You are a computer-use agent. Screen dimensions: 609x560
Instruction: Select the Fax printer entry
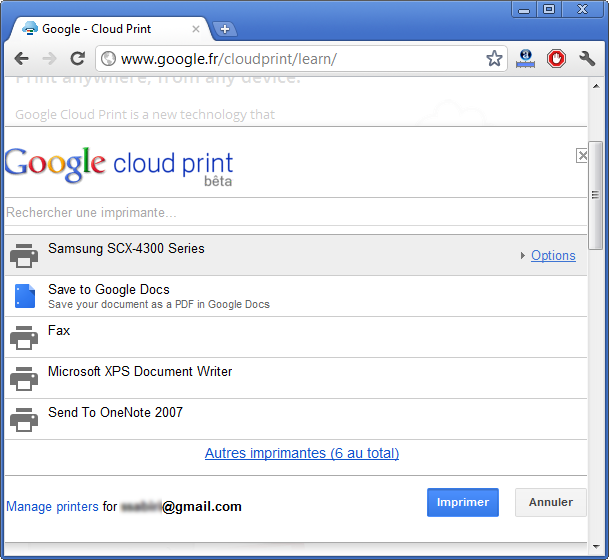coord(296,337)
